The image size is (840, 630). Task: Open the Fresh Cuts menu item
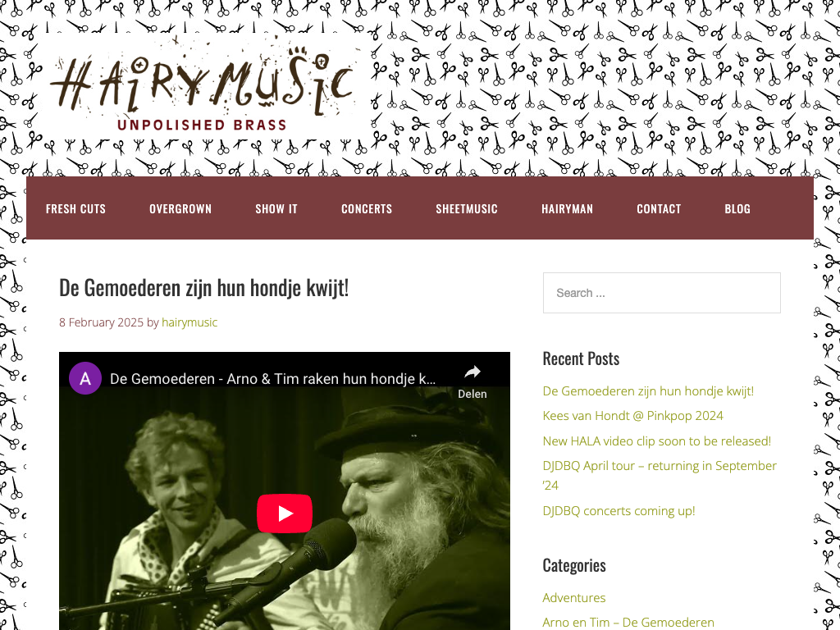[x=75, y=209]
